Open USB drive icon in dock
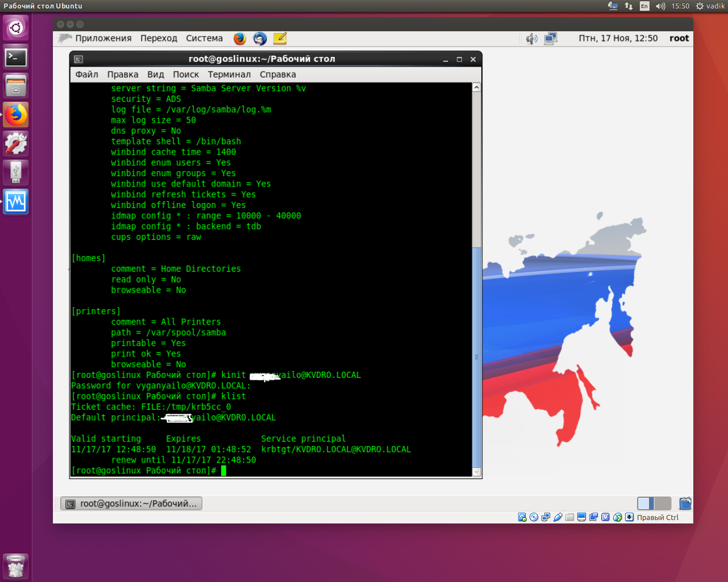The height and width of the screenshot is (582, 728). point(16,173)
